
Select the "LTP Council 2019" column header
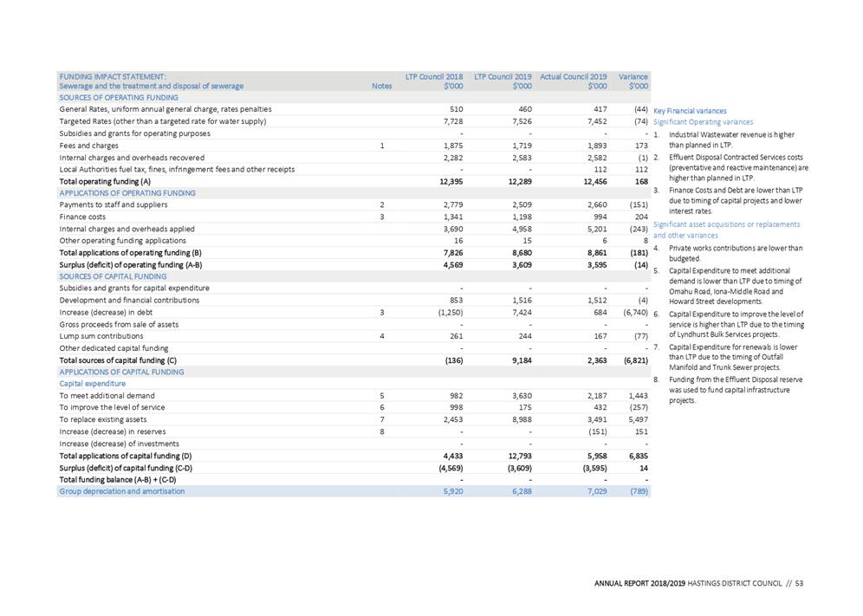tap(503, 76)
